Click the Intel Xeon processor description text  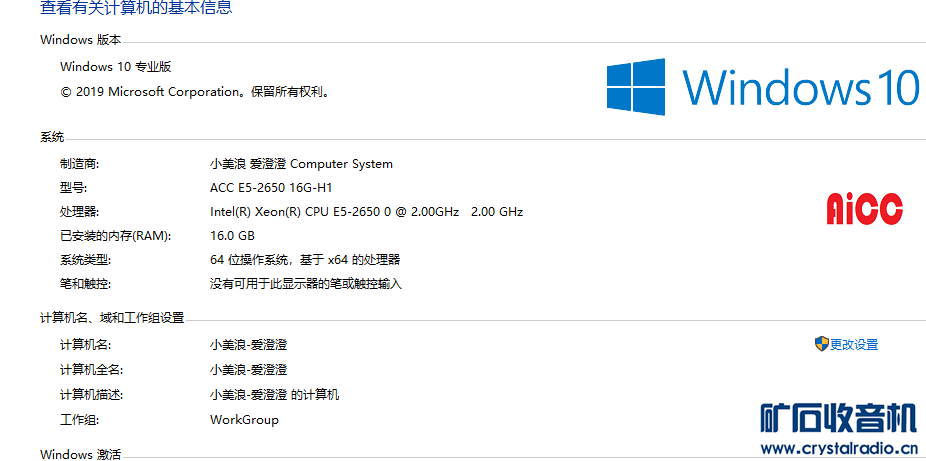(x=366, y=212)
